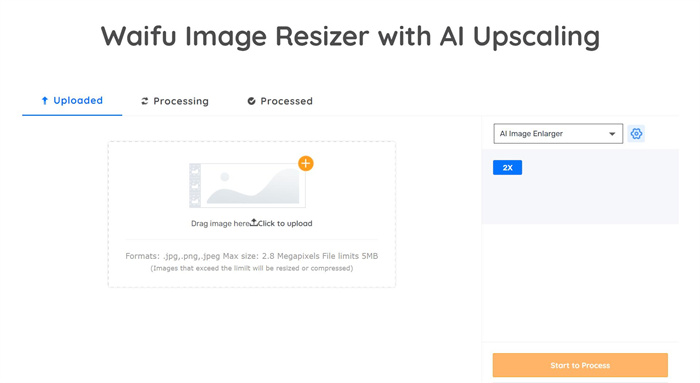This screenshot has width=700, height=383.
Task: Expand the AI Image Enlarger dropdown arrow
Action: tap(612, 134)
